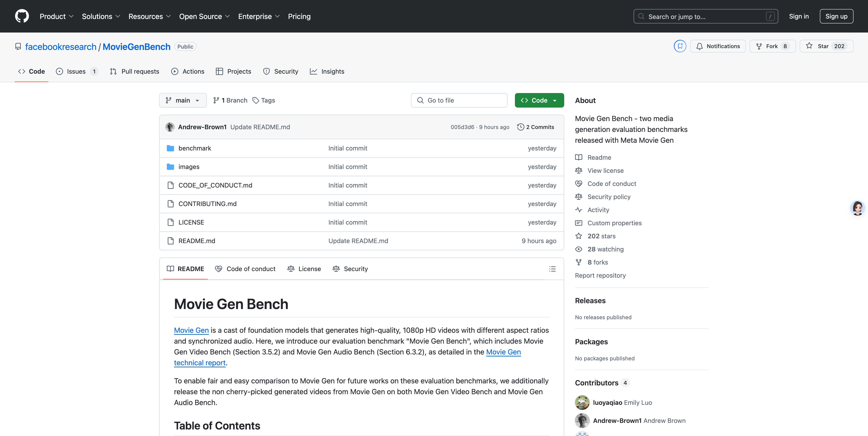This screenshot has height=436, width=868.
Task: Click Report repository link
Action: pos(600,275)
